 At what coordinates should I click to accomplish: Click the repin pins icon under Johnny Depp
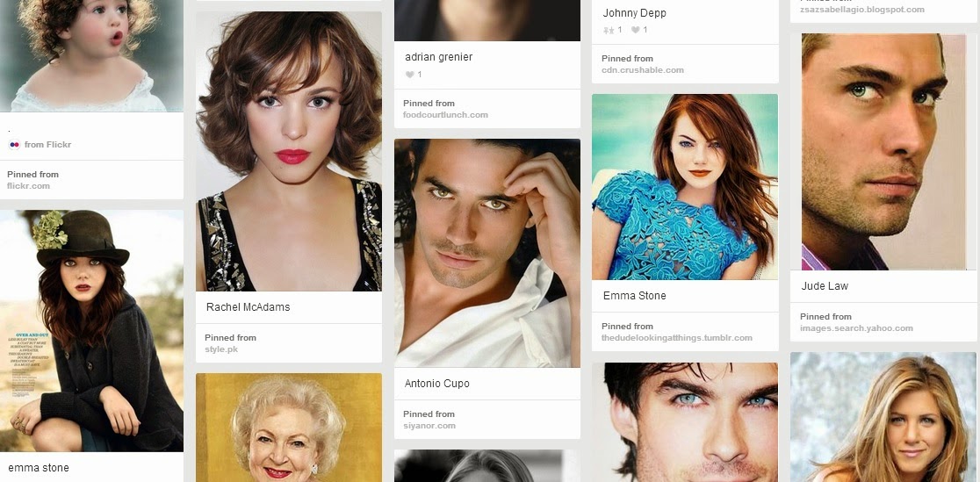(x=609, y=30)
